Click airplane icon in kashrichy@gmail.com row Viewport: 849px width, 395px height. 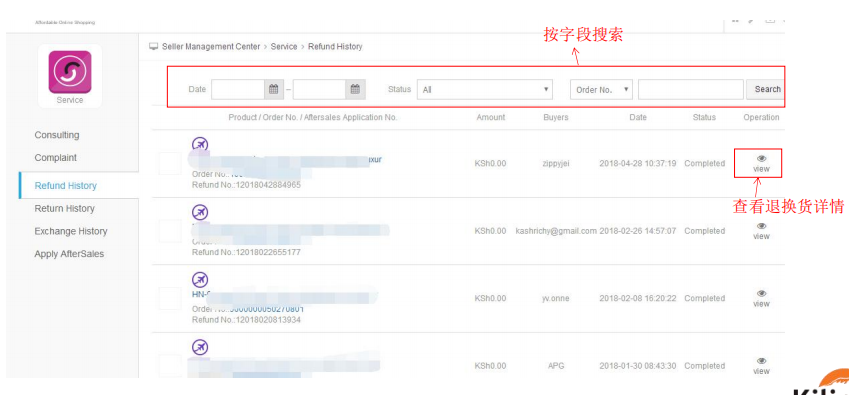click(x=200, y=212)
